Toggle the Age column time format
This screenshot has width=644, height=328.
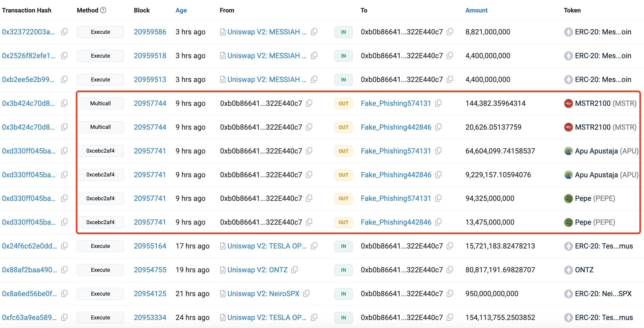click(x=181, y=10)
